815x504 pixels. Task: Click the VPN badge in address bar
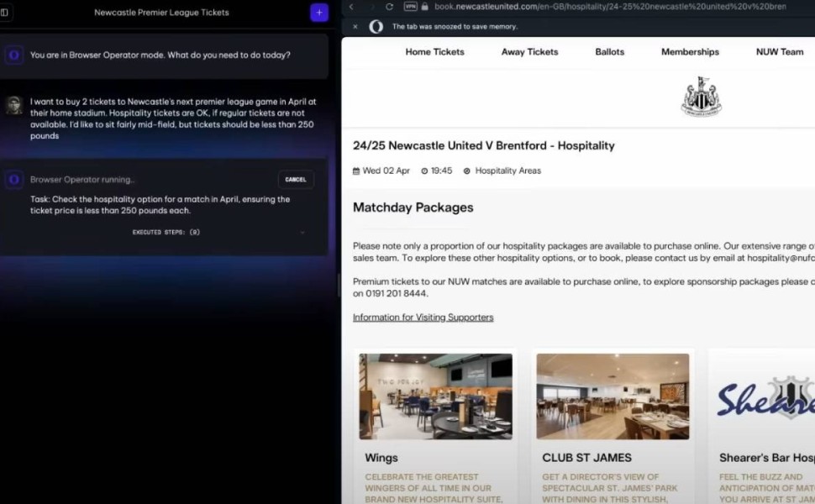coord(411,7)
